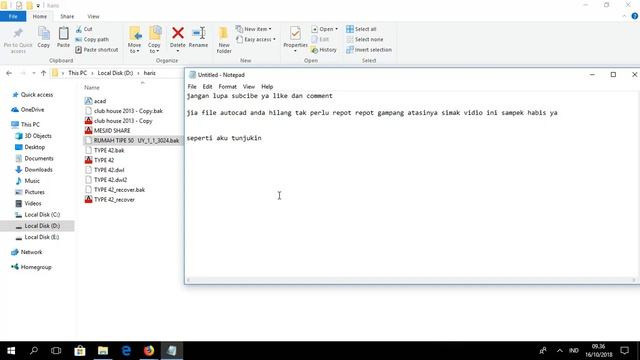Click Select none in ribbon

point(364,40)
